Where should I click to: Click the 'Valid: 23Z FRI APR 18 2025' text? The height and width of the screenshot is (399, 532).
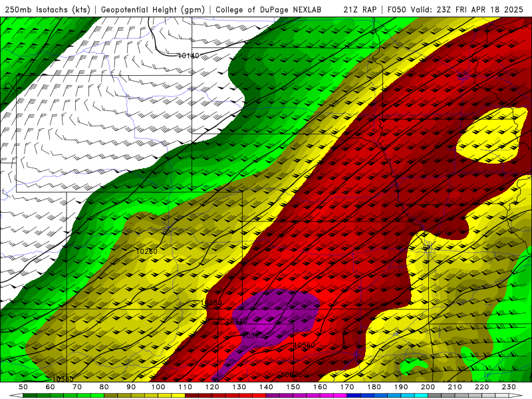pyautogui.click(x=467, y=9)
